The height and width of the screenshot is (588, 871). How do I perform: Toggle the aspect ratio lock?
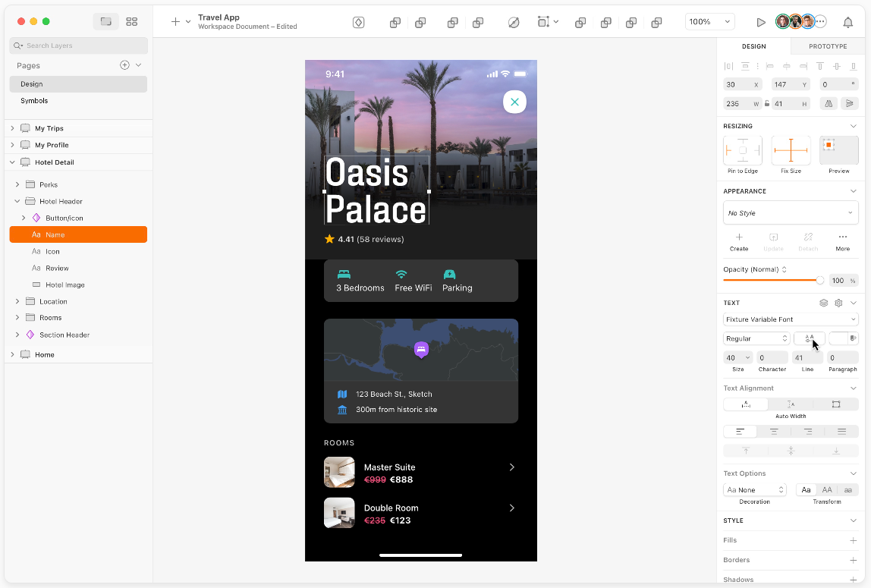(766, 103)
